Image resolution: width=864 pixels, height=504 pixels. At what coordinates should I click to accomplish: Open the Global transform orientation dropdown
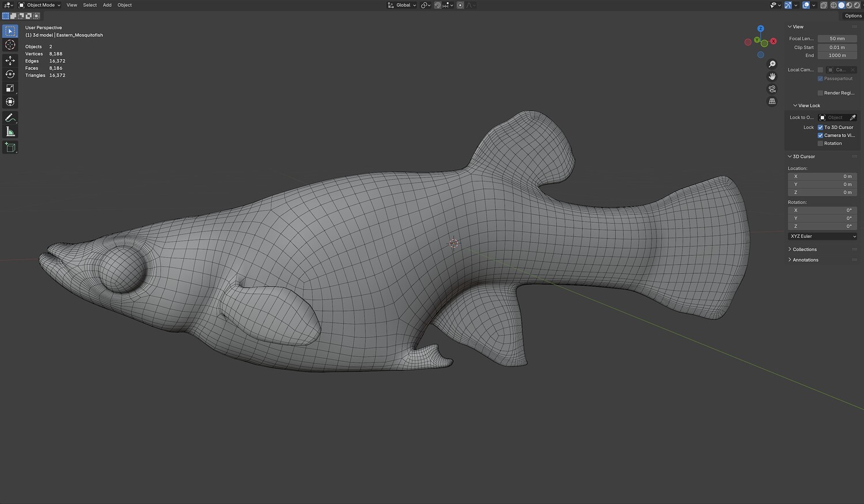pyautogui.click(x=402, y=5)
